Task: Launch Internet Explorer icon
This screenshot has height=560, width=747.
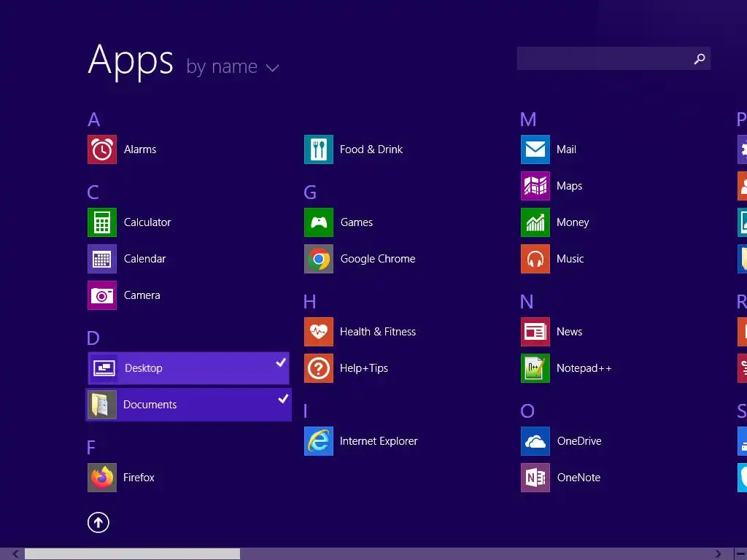Action: [319, 441]
